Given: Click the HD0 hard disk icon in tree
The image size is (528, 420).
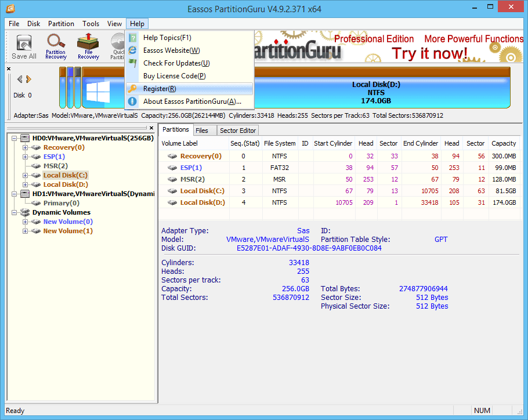Looking at the screenshot, I should coord(25,138).
